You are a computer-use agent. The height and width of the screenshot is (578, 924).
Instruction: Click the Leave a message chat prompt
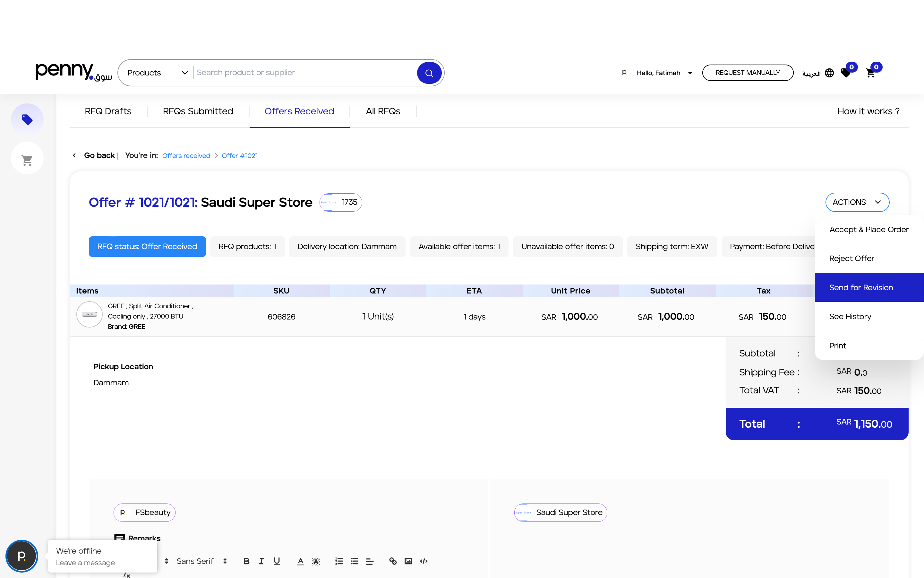point(86,563)
